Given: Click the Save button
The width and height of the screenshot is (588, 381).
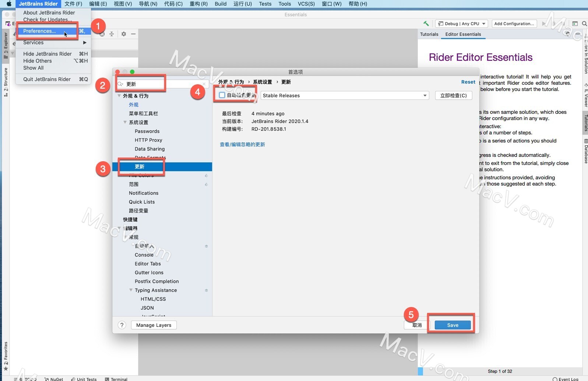Looking at the screenshot, I should tap(453, 325).
